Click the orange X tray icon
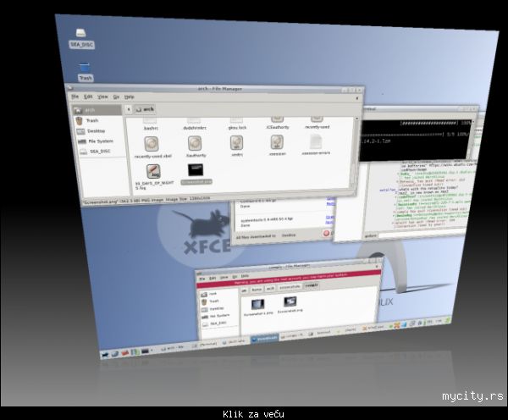508x420 pixels. (396, 325)
